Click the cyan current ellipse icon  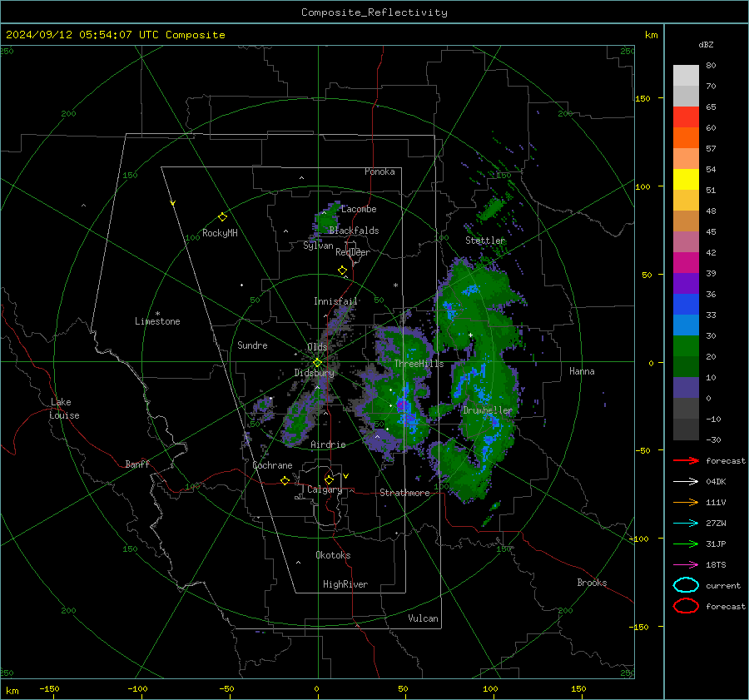click(x=686, y=585)
